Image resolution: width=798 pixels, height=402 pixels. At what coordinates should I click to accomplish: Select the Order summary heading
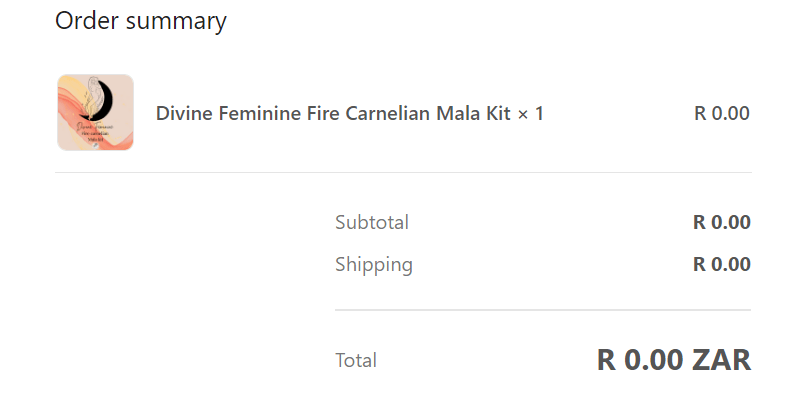coord(140,20)
